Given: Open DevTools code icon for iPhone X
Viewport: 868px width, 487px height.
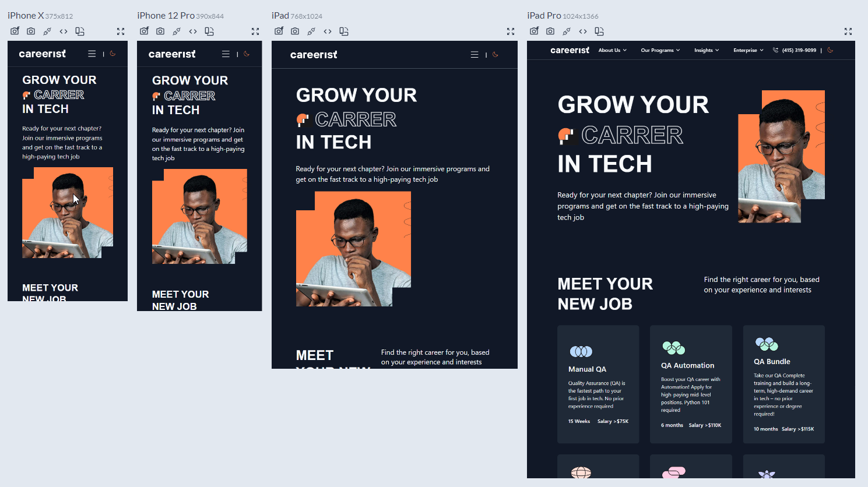Looking at the screenshot, I should 64,31.
